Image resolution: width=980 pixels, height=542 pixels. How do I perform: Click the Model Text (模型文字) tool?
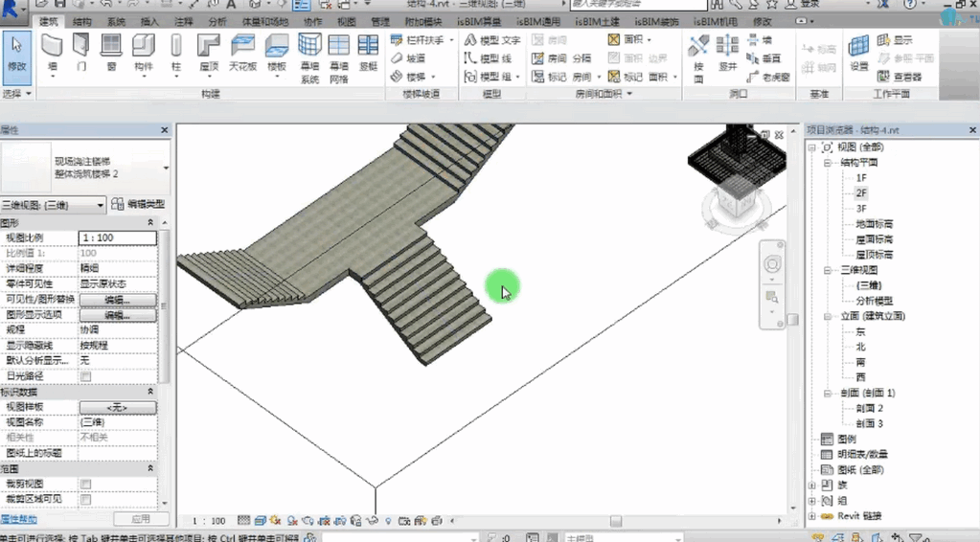[492, 40]
